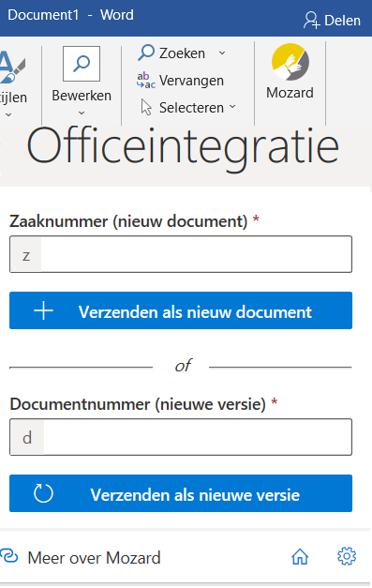The image size is (372, 588).
Task: Focus the Documentnummer input field
Action: pos(181,437)
